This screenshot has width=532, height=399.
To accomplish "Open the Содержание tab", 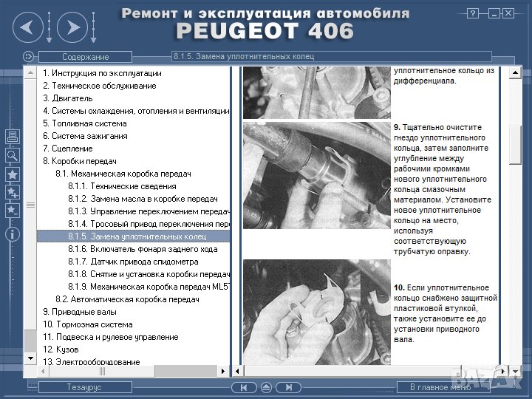I will [85, 57].
